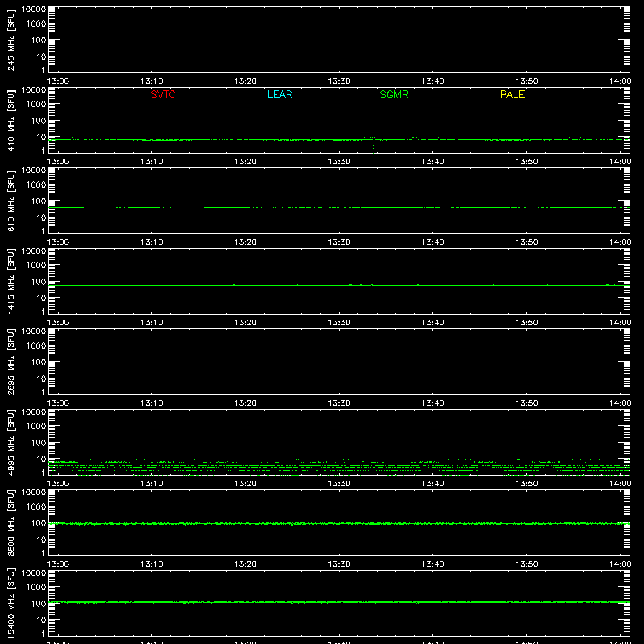
Task: Click the 1000 y-tick of the 410 MHz panel
Action: (36, 105)
